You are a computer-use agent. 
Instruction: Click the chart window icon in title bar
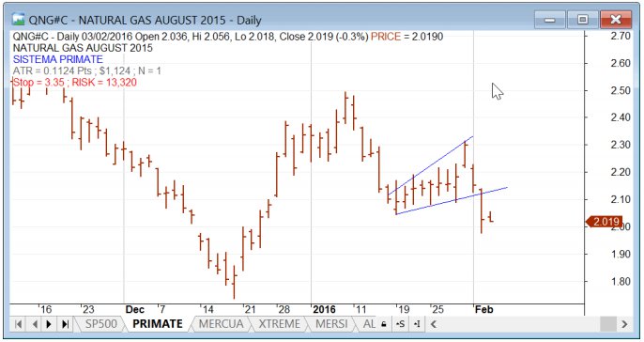(19, 20)
